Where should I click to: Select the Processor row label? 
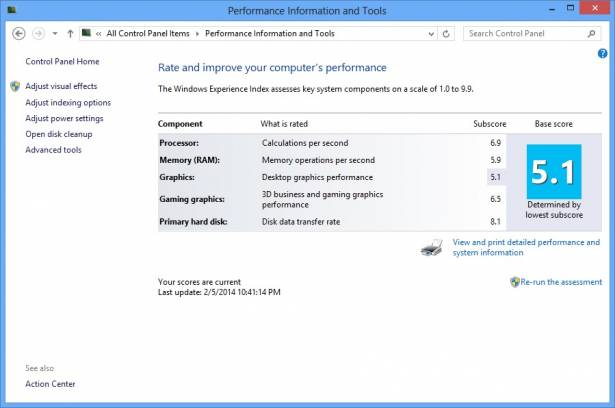[179, 143]
